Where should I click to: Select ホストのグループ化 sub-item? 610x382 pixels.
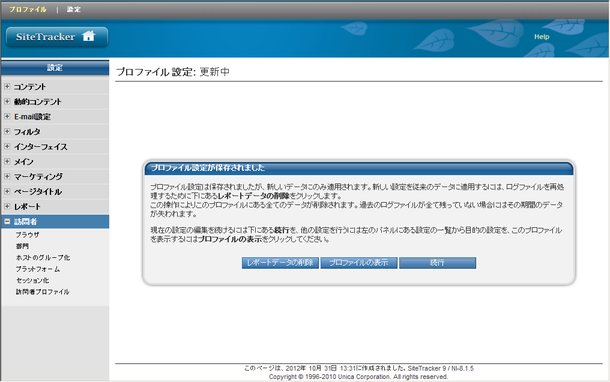(43, 258)
